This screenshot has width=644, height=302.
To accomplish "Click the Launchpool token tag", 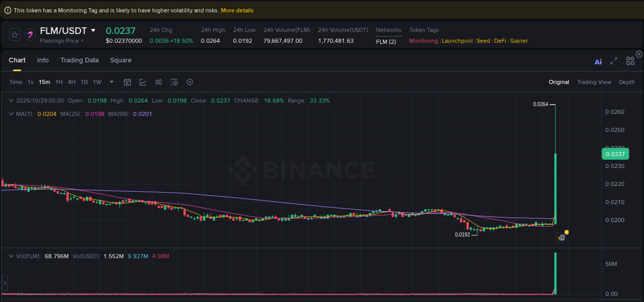I will point(457,41).
